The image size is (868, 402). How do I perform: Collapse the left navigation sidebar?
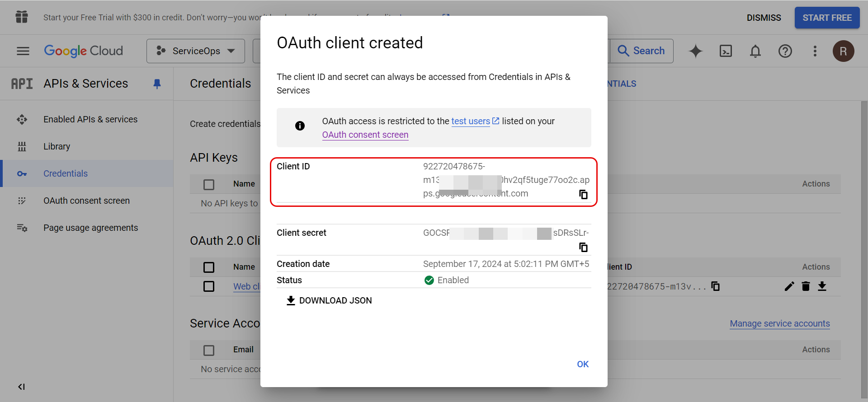[x=21, y=387]
